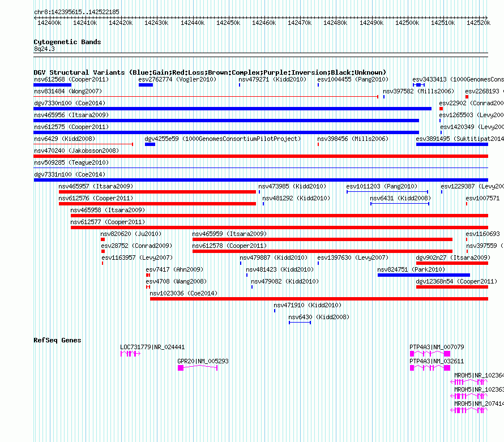Click the nsv465959 (Itsara2009) label

(x=229, y=234)
